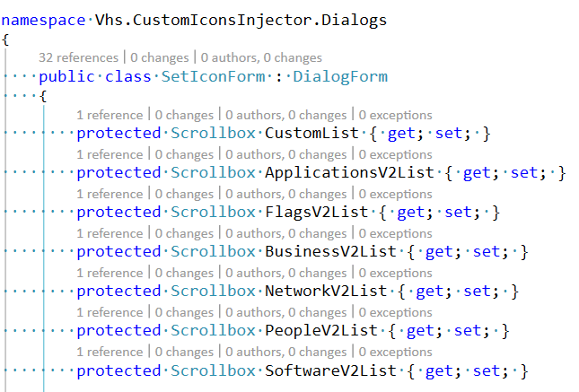
Task: Place cursor on CustomList property name
Action: point(307,134)
